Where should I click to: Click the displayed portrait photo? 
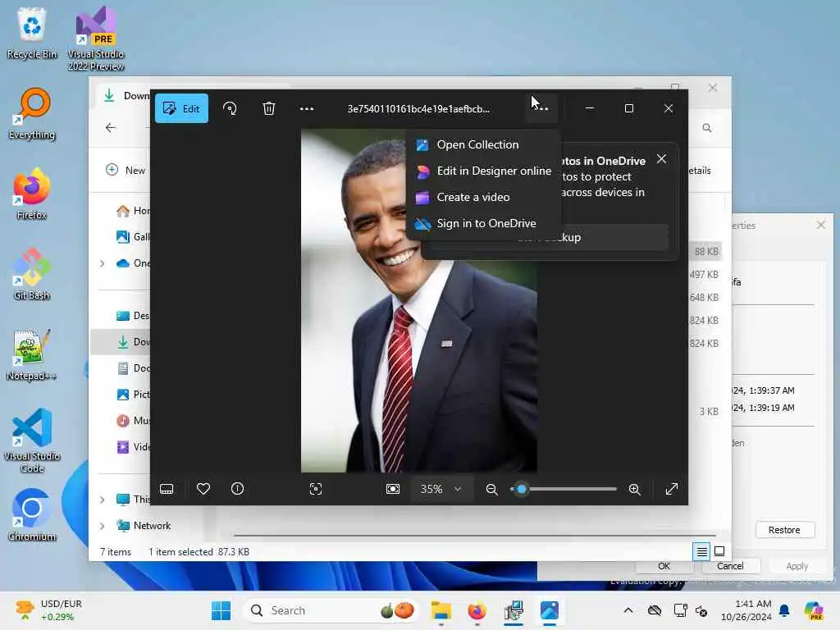pyautogui.click(x=419, y=300)
